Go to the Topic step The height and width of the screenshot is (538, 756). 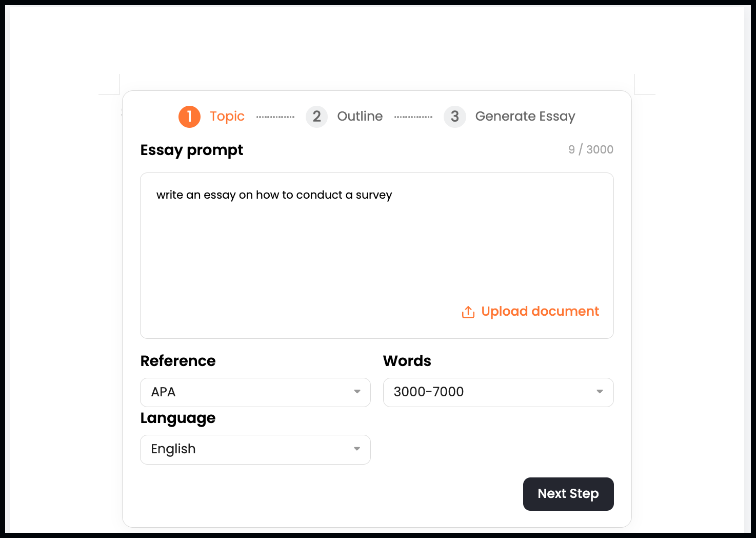(227, 117)
